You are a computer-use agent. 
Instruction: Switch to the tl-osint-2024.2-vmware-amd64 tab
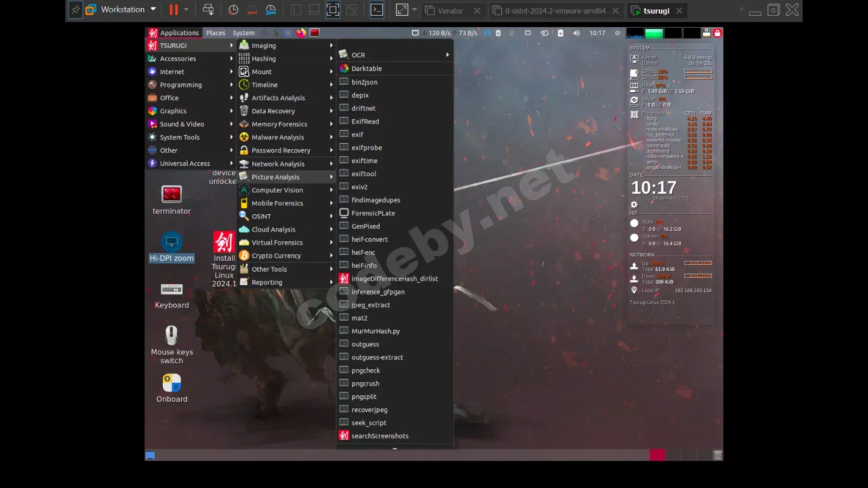[x=556, y=10]
